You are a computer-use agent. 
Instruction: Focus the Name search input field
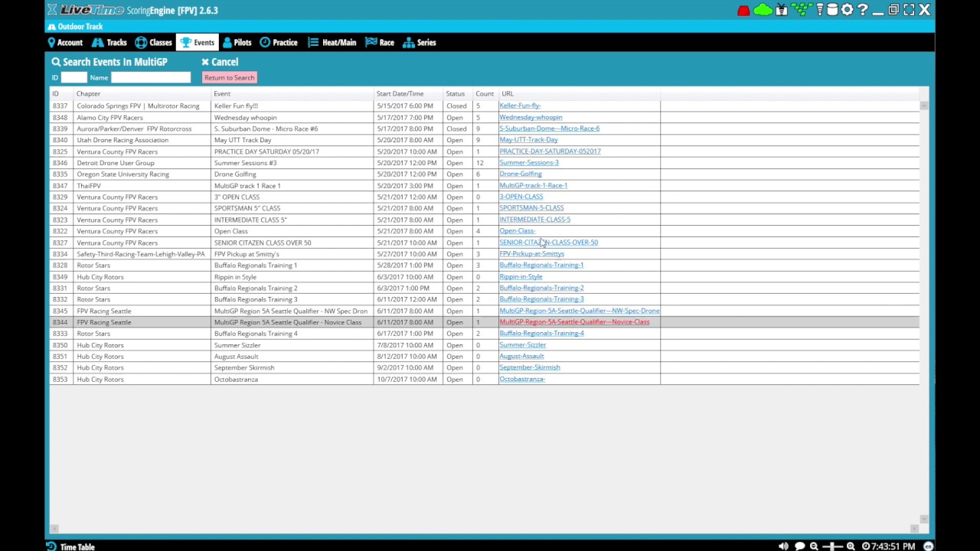151,78
